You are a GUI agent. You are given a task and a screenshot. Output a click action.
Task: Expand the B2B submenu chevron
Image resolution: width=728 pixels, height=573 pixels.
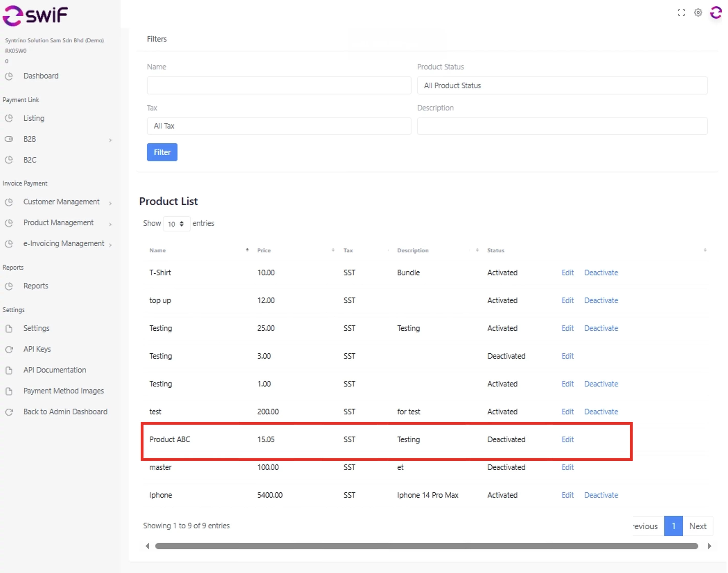pos(110,140)
